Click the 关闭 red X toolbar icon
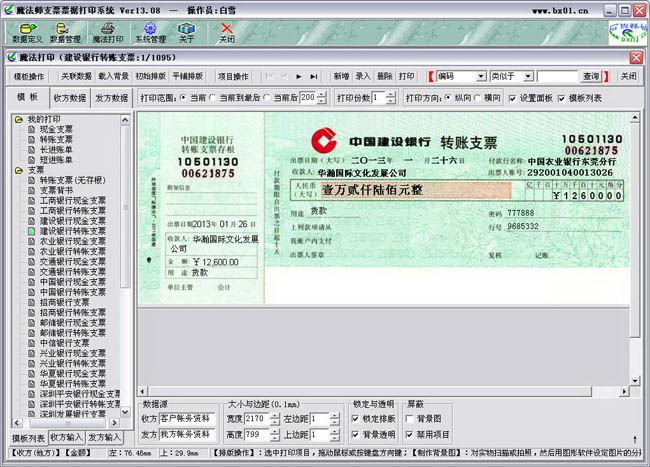The width and height of the screenshot is (650, 467). click(x=227, y=33)
